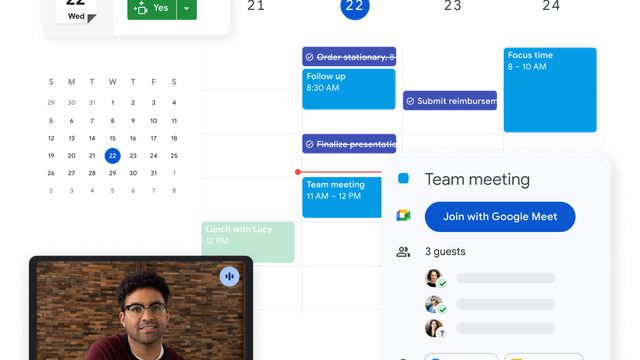Click the 3 guests label
The width and height of the screenshot is (640, 360).
point(445,251)
